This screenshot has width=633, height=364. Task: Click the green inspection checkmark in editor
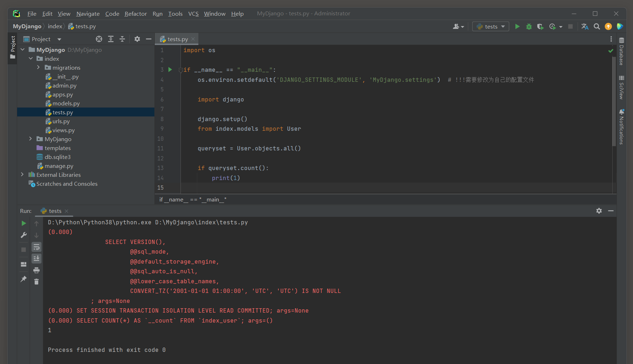[611, 51]
